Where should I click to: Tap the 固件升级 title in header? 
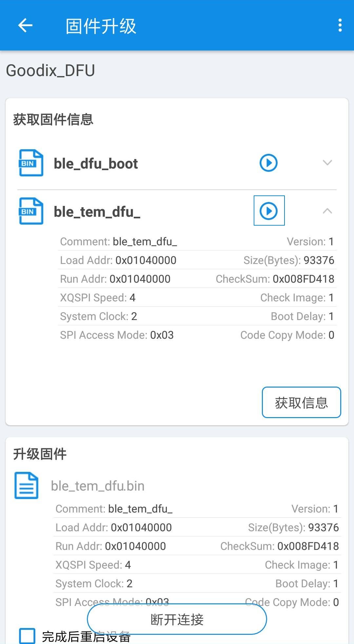coord(101,26)
